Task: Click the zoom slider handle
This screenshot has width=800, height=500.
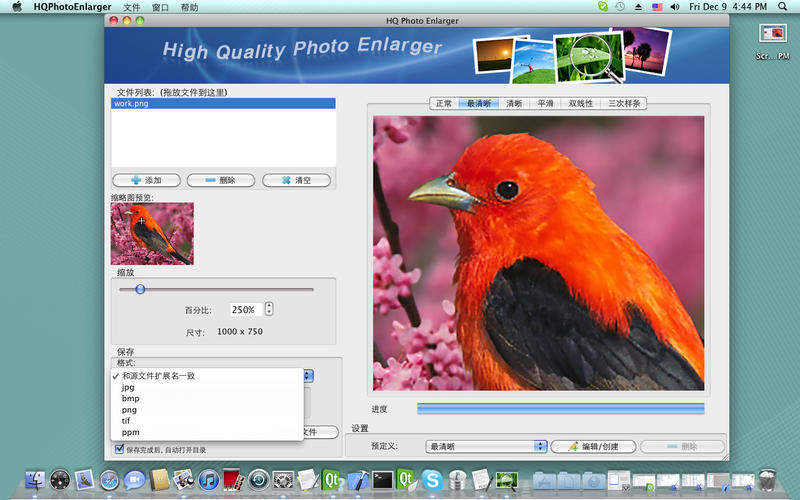Action: pos(140,289)
